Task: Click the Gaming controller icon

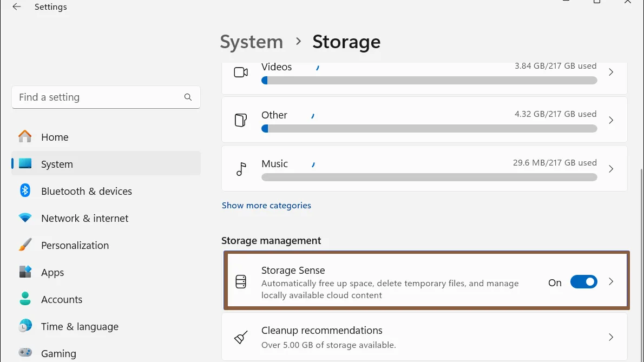Action: (25, 353)
